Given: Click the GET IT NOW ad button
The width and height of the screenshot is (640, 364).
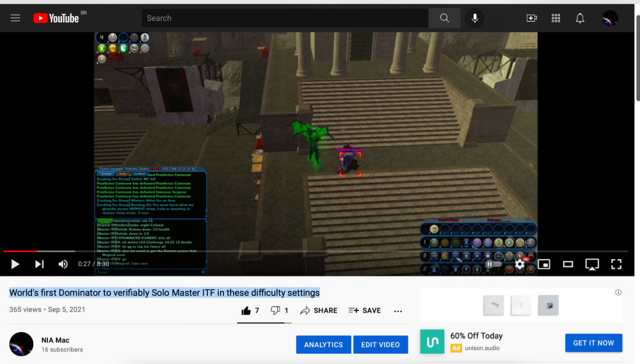Looking at the screenshot, I should coord(593,343).
